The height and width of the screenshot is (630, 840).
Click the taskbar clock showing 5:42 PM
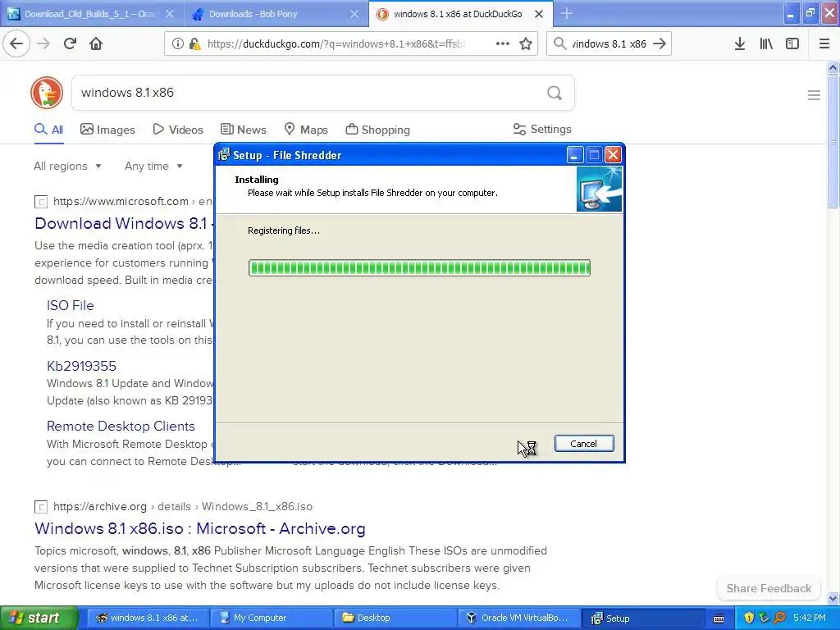(810, 618)
